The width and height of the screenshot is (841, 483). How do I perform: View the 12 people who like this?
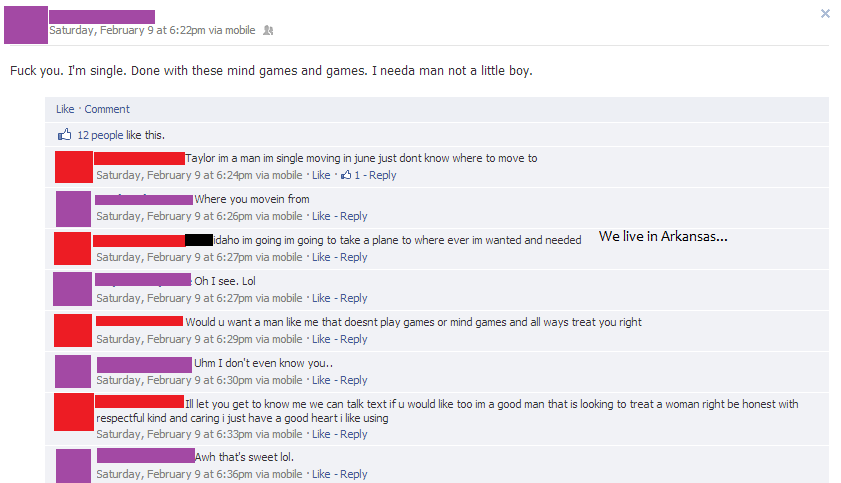point(100,135)
